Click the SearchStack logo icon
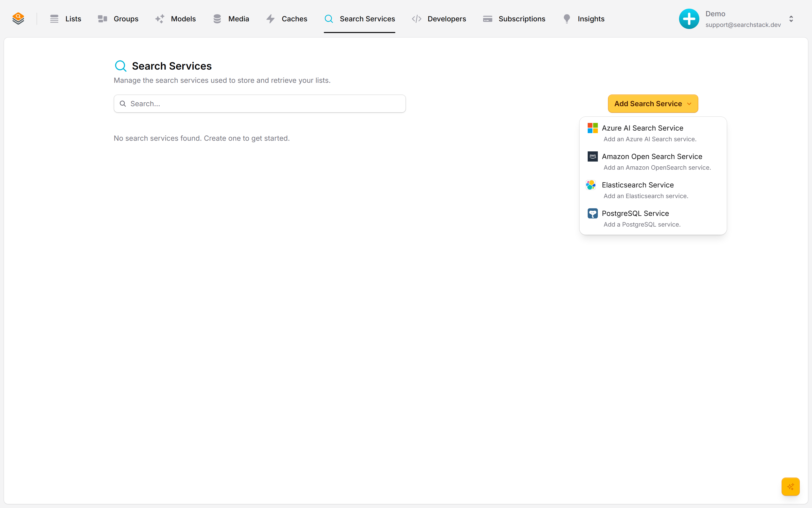Viewport: 812px width, 508px height. (18, 19)
